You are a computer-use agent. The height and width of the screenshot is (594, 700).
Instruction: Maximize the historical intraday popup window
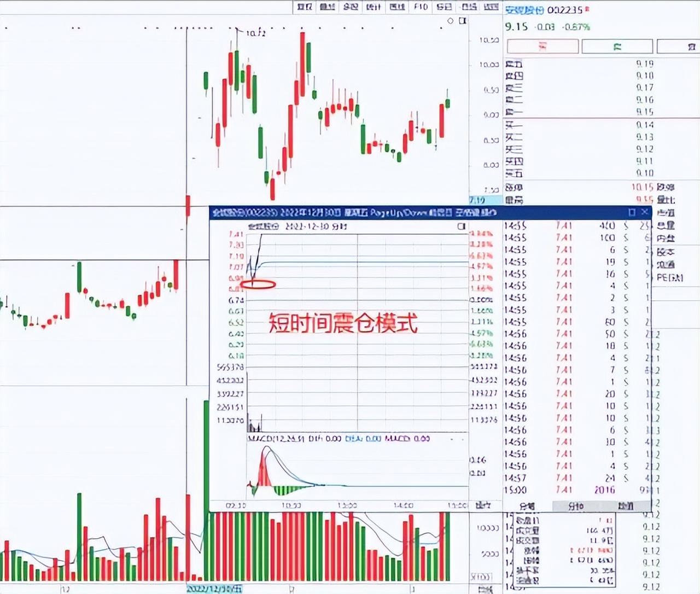click(632, 212)
